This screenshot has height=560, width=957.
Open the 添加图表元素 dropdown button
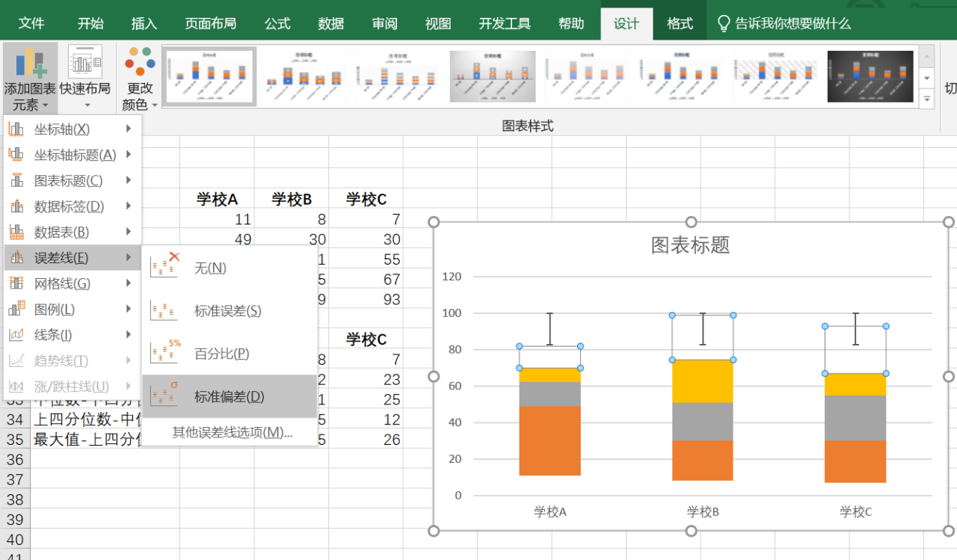(30, 78)
